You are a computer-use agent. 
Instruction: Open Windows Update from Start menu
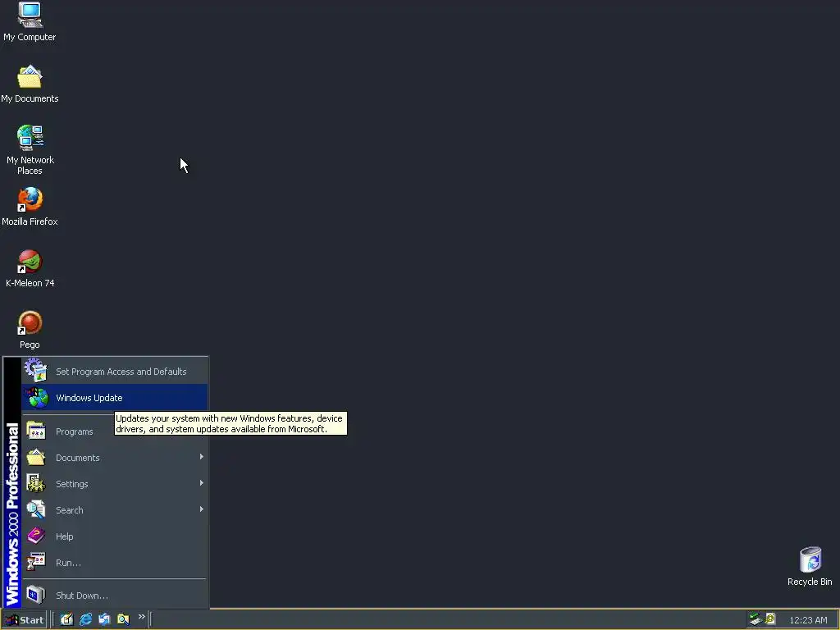(115, 398)
